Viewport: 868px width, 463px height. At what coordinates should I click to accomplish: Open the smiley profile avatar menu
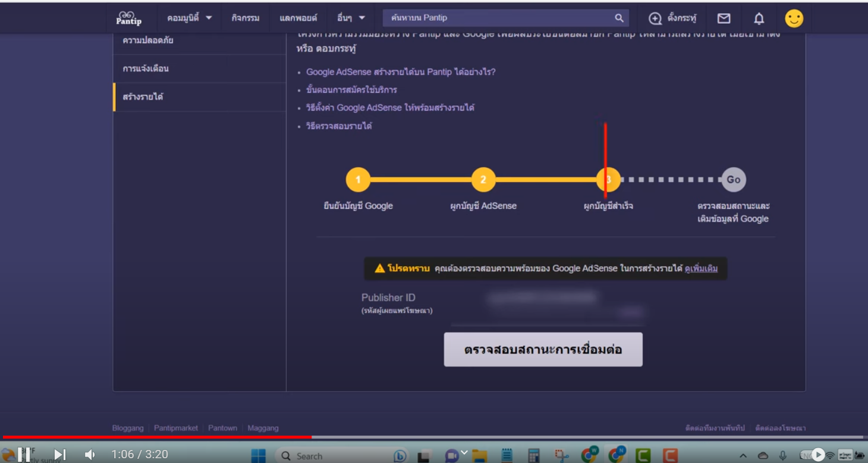(x=794, y=18)
